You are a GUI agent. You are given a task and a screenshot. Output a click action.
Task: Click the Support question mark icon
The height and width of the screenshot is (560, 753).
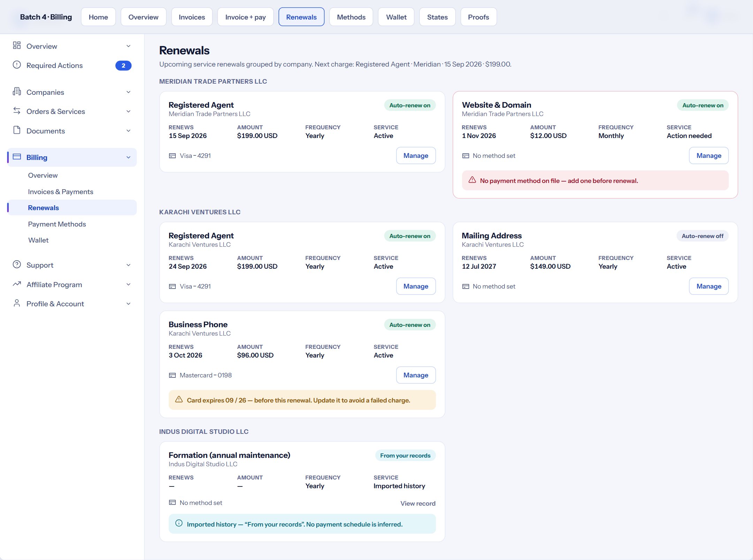coord(17,264)
